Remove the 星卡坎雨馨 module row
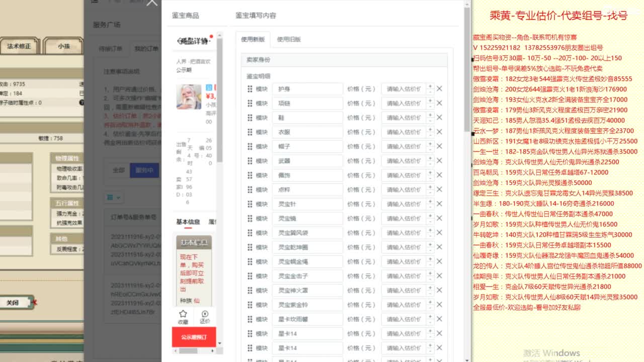 [439, 319]
